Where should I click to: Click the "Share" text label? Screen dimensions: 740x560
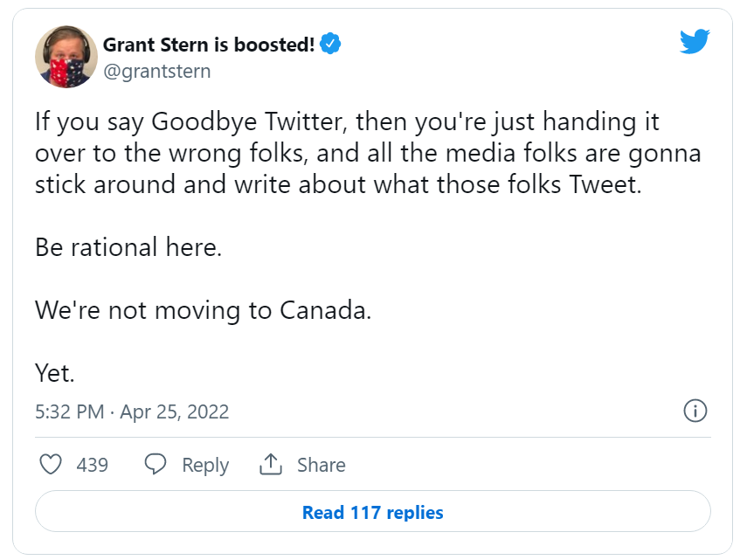(x=321, y=466)
